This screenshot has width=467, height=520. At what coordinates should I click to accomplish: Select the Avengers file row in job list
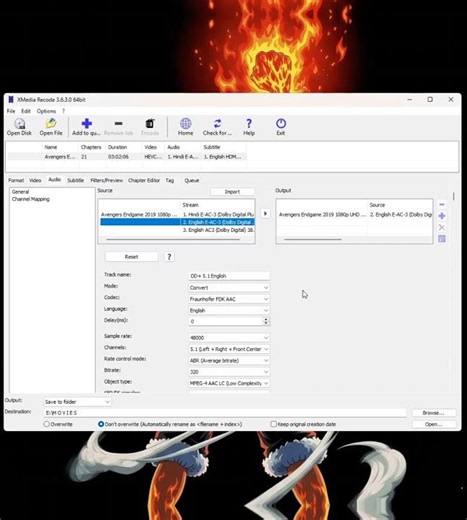pos(127,157)
